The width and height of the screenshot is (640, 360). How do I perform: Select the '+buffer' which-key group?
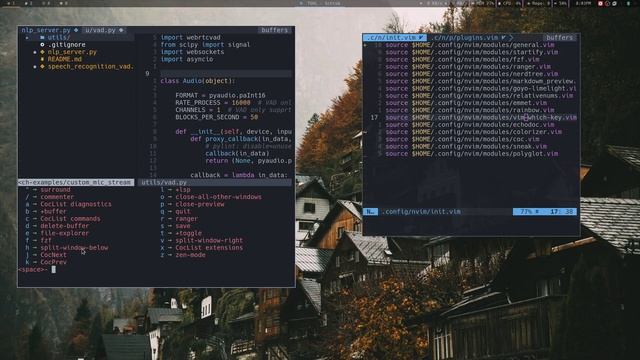(53, 211)
